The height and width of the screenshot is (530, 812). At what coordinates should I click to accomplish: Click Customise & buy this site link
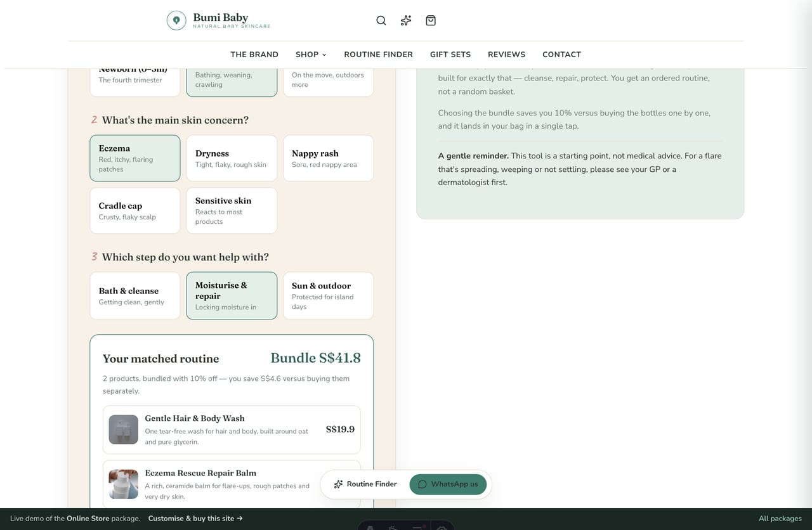click(x=195, y=519)
